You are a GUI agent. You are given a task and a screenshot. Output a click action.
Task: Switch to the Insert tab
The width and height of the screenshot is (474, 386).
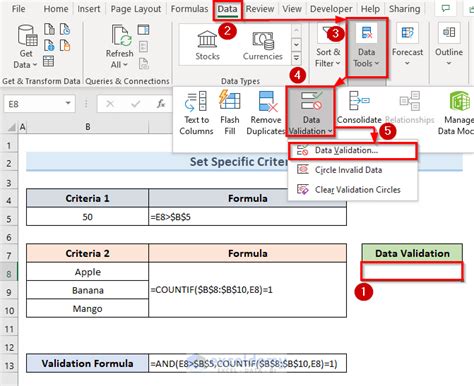(89, 9)
